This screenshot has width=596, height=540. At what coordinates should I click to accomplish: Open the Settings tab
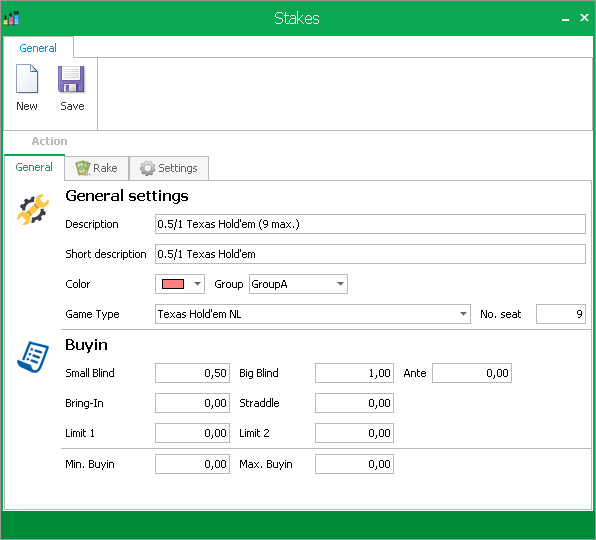click(x=169, y=168)
